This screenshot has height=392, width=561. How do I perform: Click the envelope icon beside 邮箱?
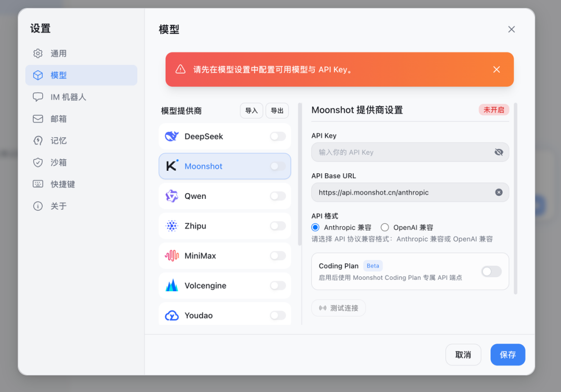[x=38, y=119]
